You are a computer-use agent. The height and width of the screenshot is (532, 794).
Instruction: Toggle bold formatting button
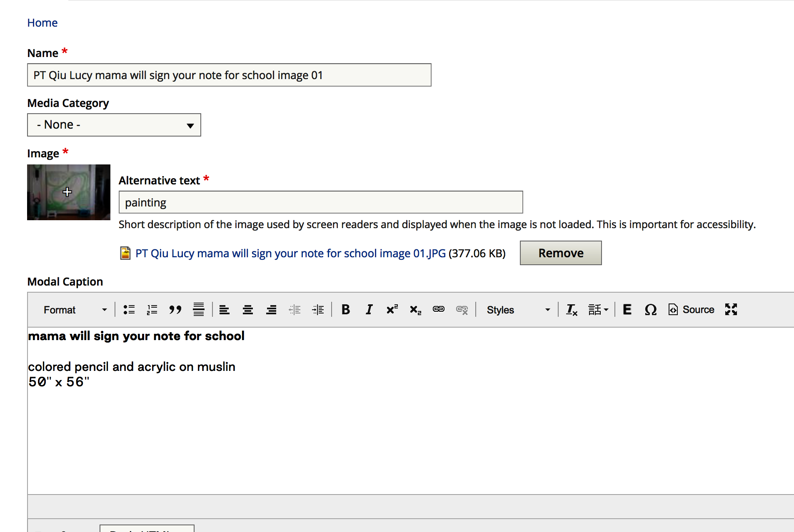point(345,310)
